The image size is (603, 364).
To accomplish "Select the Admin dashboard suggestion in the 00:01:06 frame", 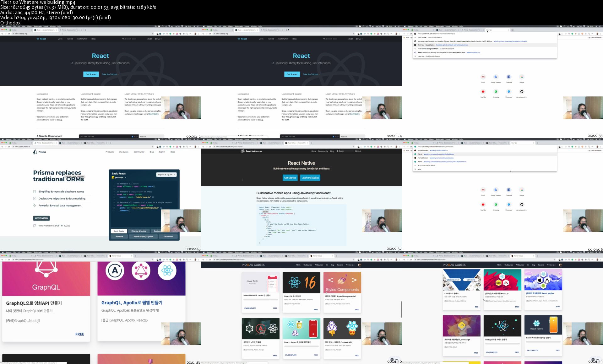I will [x=485, y=154].
